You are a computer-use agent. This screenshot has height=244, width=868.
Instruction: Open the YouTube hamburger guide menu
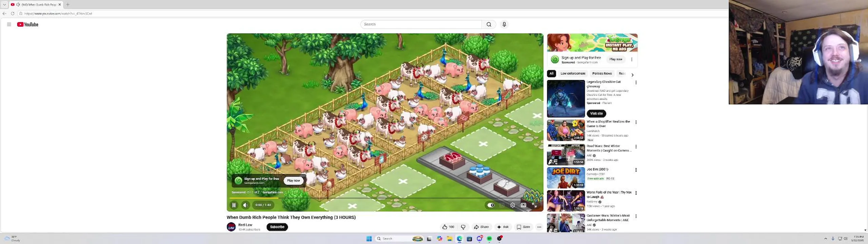(x=9, y=24)
